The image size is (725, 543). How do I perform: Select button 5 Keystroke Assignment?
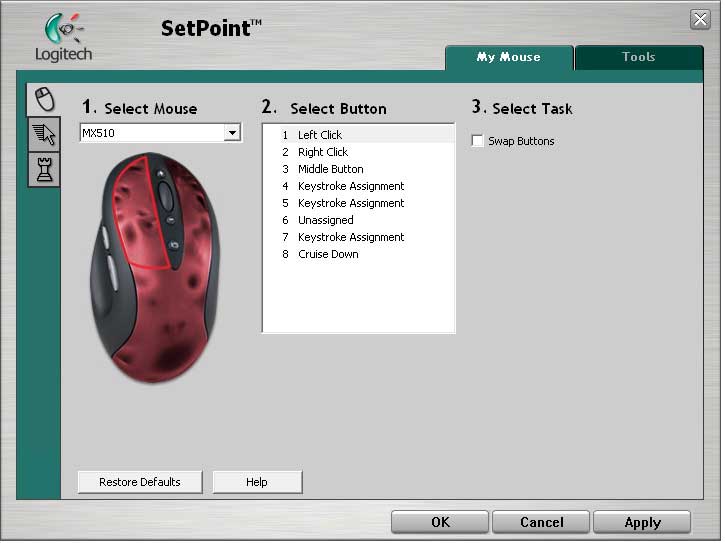359,204
